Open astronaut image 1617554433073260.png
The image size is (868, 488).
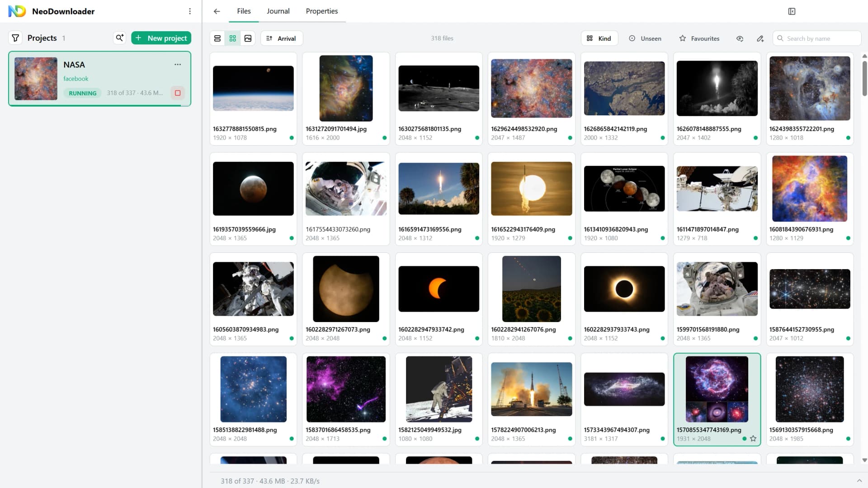point(346,189)
